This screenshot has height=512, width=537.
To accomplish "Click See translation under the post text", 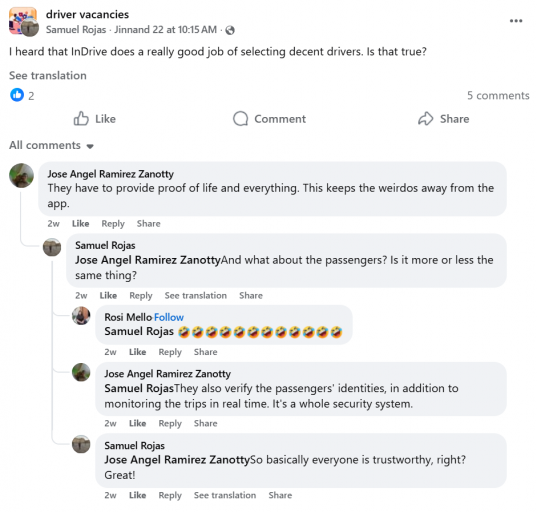I will (x=48, y=75).
